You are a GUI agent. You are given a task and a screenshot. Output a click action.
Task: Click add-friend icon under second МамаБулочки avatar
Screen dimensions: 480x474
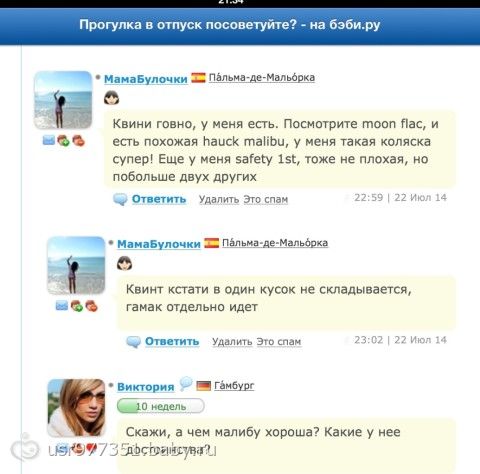pyautogui.click(x=77, y=306)
